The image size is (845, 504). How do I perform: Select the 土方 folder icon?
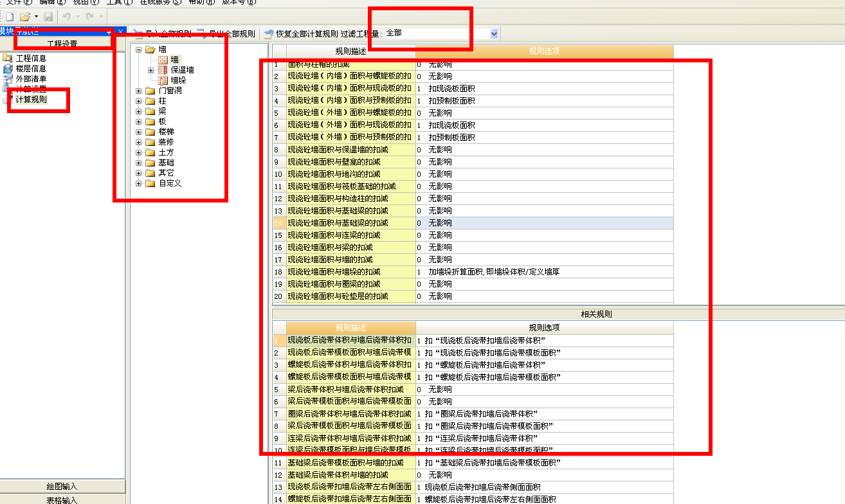click(x=150, y=152)
